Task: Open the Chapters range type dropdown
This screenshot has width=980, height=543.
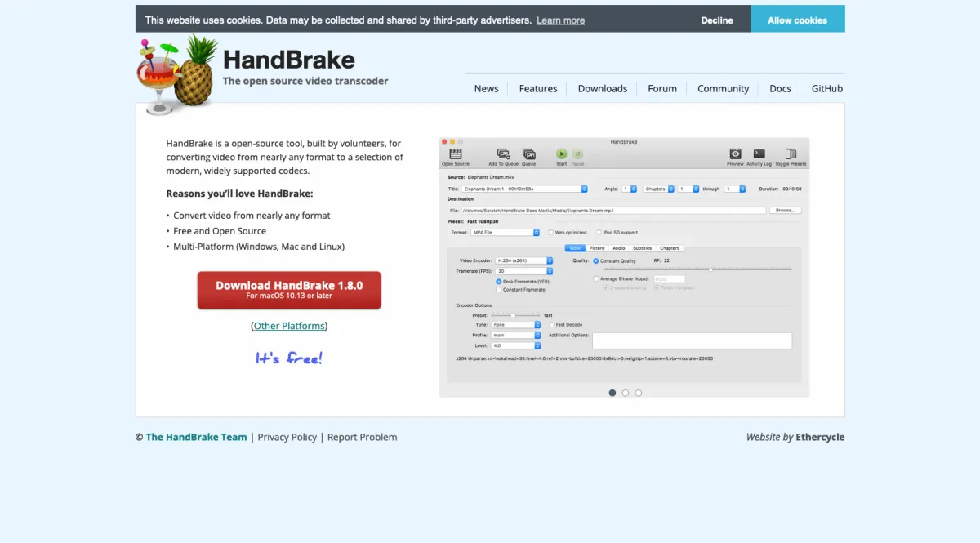Action: click(659, 189)
